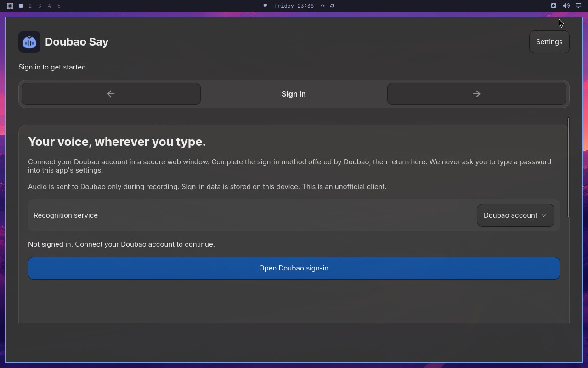Select the Sign in step title

click(294, 94)
